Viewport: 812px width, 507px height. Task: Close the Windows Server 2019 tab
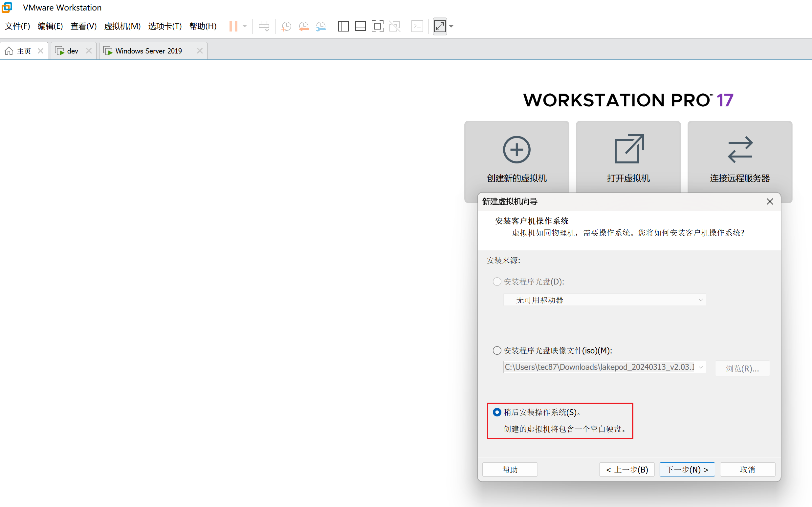pos(200,51)
